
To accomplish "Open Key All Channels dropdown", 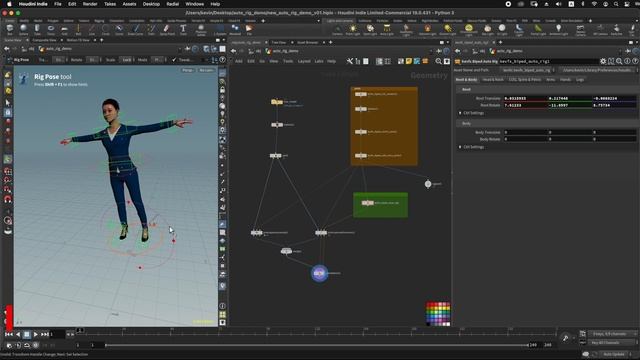I will click(x=612, y=343).
